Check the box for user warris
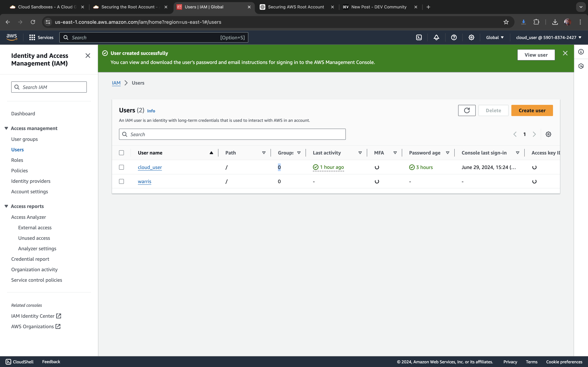588x367 pixels. click(x=121, y=181)
